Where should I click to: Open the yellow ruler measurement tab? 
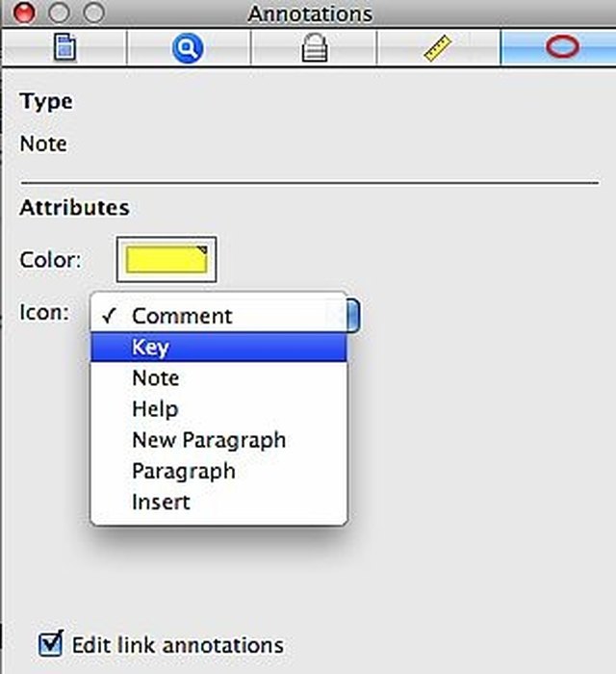tap(438, 47)
